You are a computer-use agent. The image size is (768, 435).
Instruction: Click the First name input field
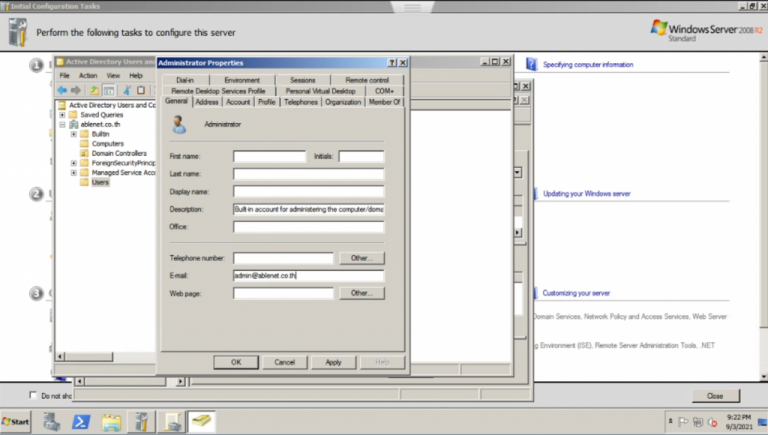pyautogui.click(x=269, y=156)
